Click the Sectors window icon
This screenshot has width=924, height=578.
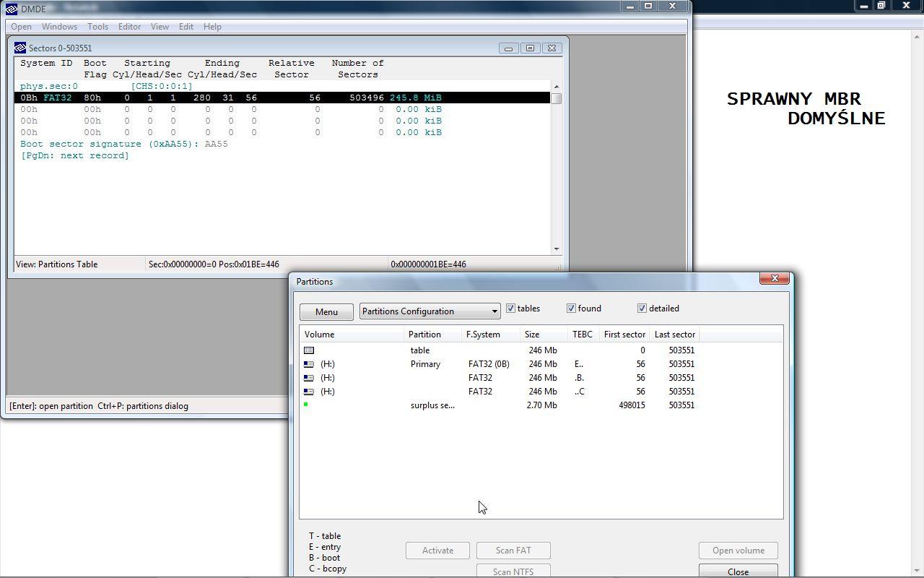click(20, 48)
